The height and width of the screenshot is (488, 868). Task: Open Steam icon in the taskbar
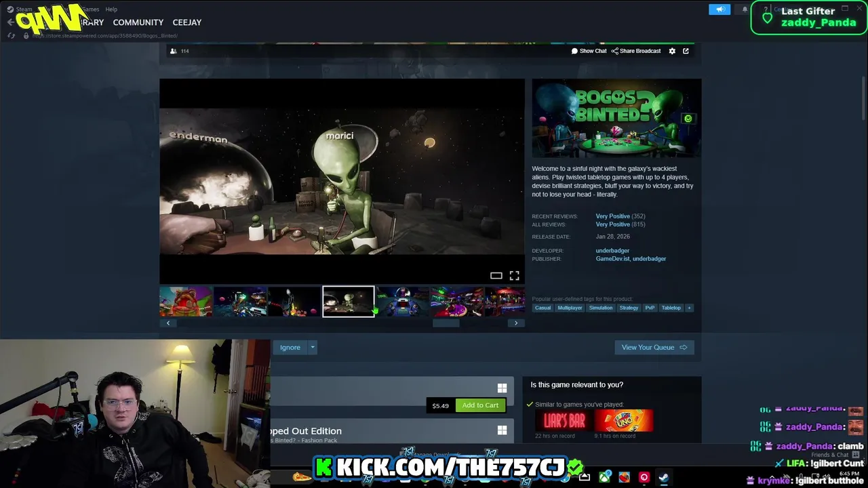663,477
